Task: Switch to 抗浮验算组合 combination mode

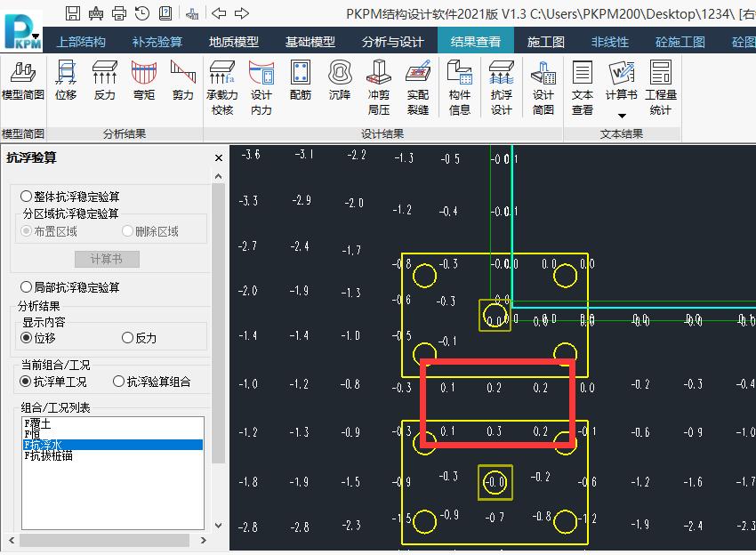Action: [x=119, y=380]
